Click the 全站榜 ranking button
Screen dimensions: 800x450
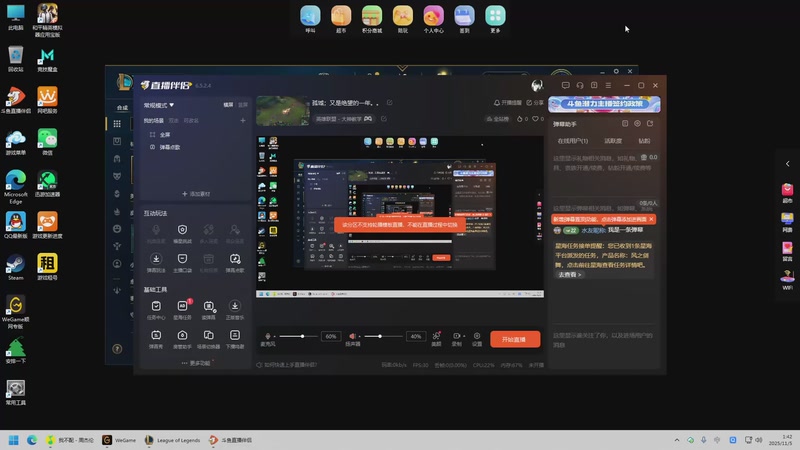tap(497, 119)
